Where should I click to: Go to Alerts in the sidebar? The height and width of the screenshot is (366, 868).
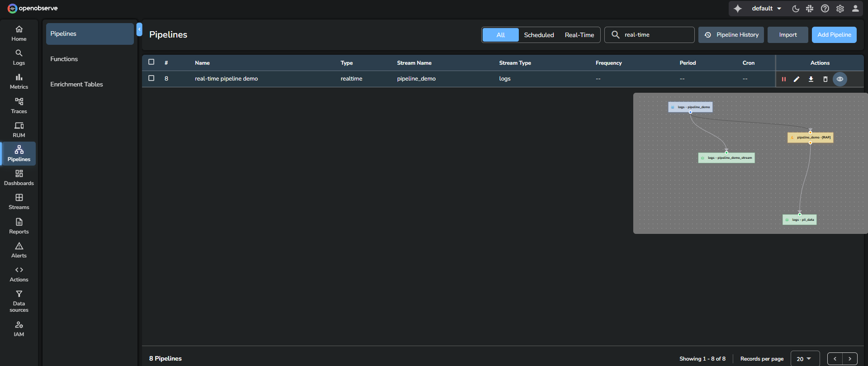[x=19, y=250]
